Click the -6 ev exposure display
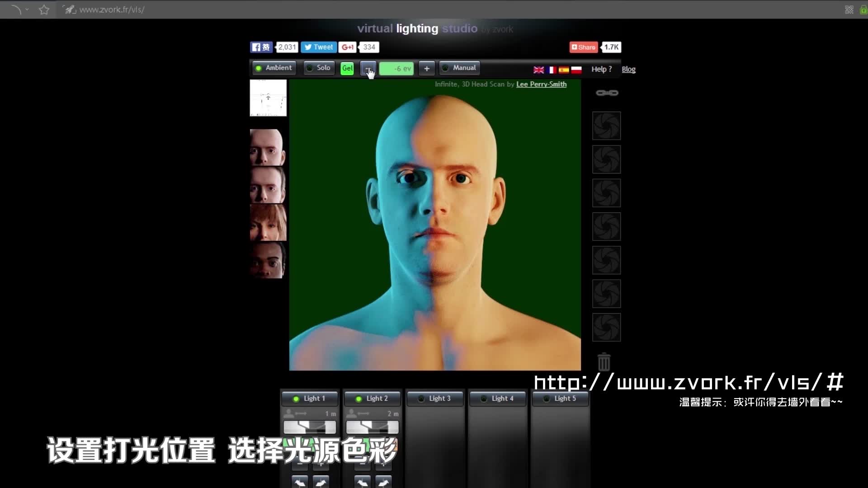The height and width of the screenshot is (488, 868). point(396,69)
